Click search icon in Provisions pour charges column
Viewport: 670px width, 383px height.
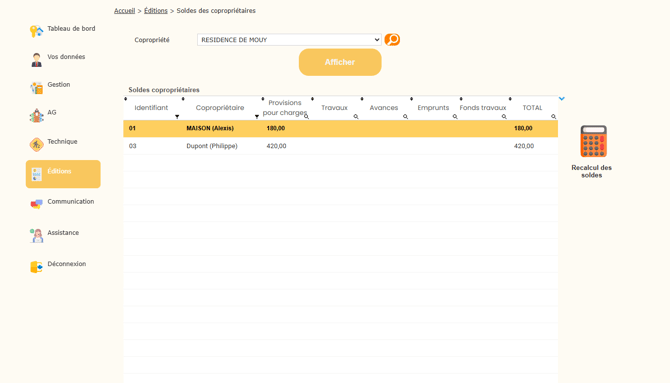306,117
